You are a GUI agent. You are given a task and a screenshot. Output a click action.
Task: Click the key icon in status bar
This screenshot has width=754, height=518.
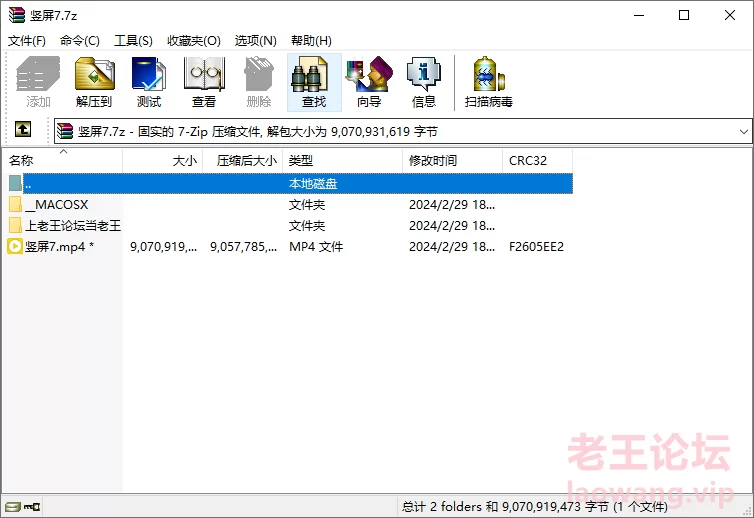[32, 506]
